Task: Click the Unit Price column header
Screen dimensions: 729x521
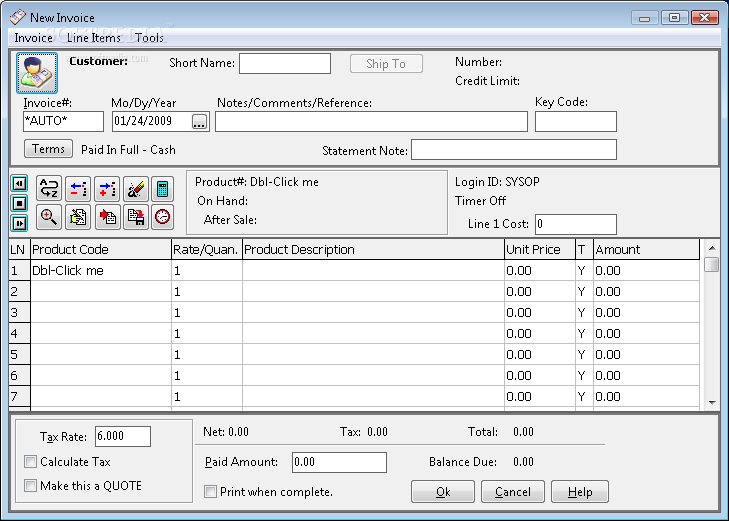Action: pos(540,250)
